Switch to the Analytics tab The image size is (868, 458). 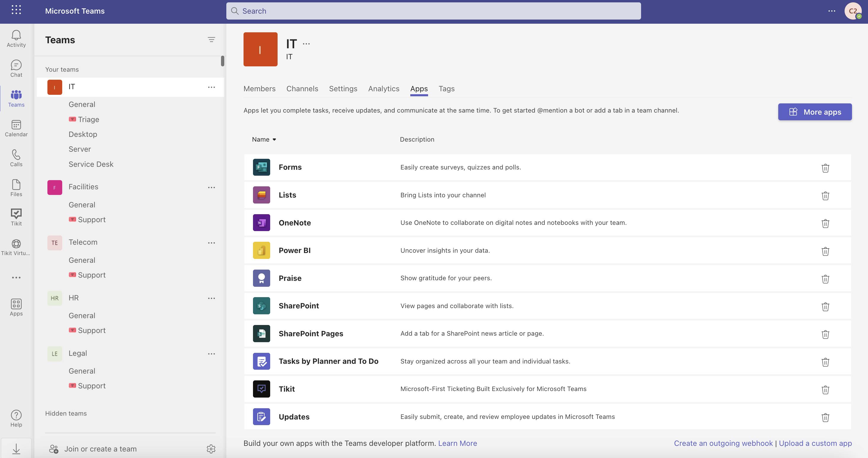(383, 89)
